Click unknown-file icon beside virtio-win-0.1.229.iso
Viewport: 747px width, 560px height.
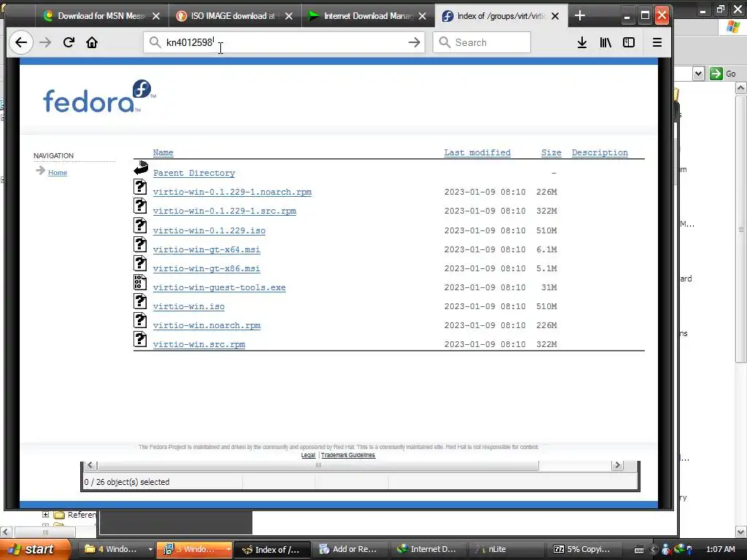tap(140, 225)
